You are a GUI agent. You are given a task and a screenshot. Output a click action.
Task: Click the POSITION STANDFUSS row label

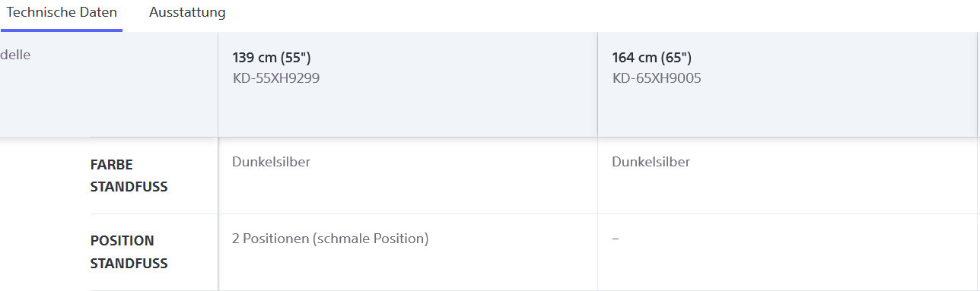(129, 252)
